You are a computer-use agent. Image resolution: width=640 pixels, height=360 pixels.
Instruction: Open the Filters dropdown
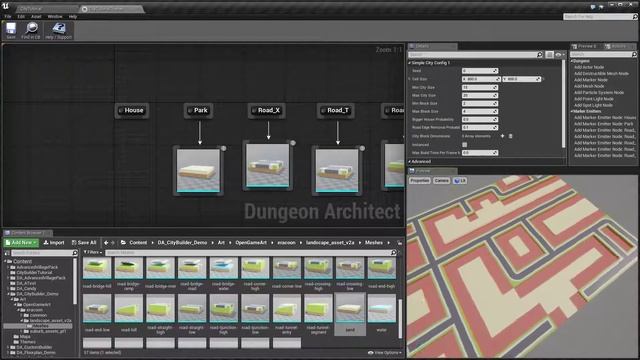[x=93, y=253]
